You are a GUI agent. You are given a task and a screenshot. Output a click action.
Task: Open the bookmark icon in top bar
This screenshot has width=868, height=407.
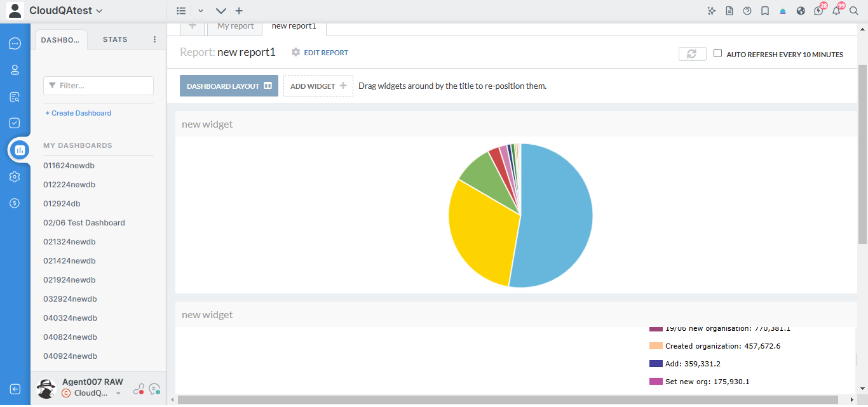tap(765, 11)
